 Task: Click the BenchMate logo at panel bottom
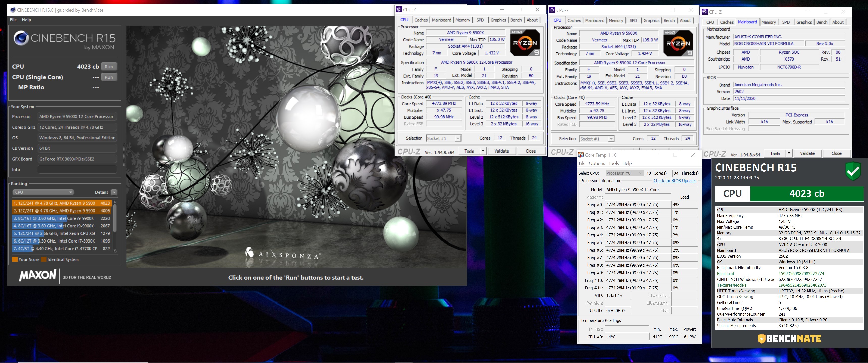[x=789, y=338]
